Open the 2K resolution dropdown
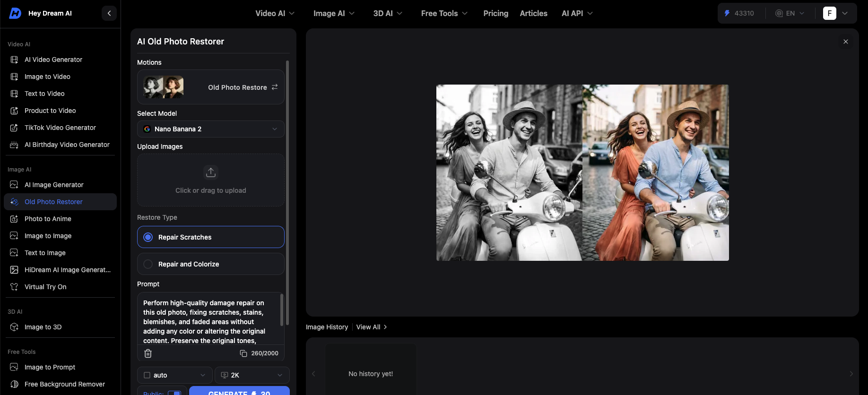The image size is (868, 395). [252, 375]
